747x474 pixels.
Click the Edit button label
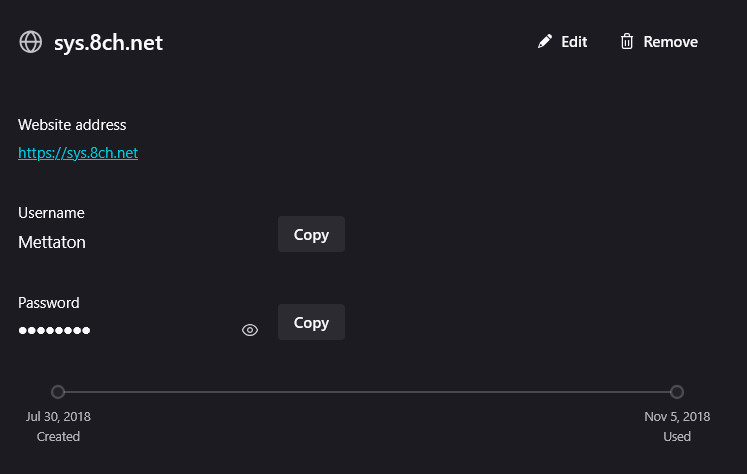pyautogui.click(x=574, y=42)
